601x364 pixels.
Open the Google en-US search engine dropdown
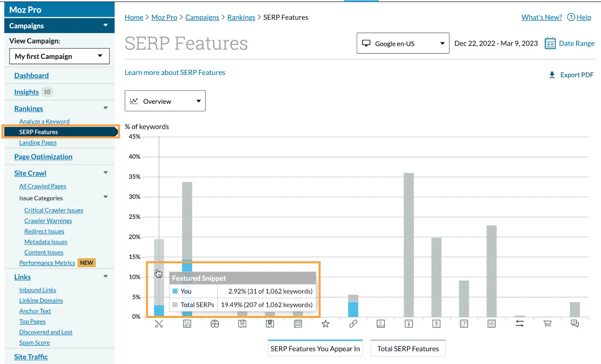coord(403,44)
